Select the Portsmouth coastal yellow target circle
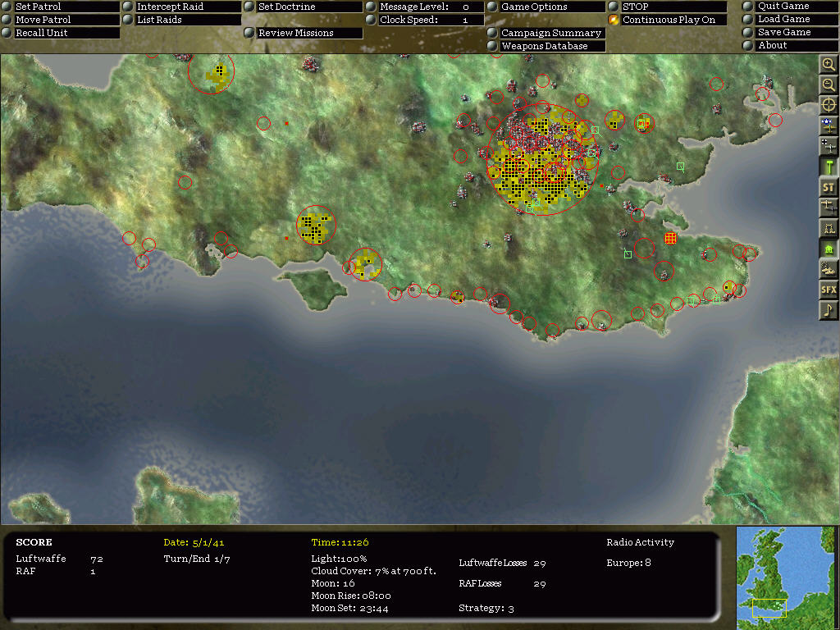This screenshot has width=840, height=630. 365,265
